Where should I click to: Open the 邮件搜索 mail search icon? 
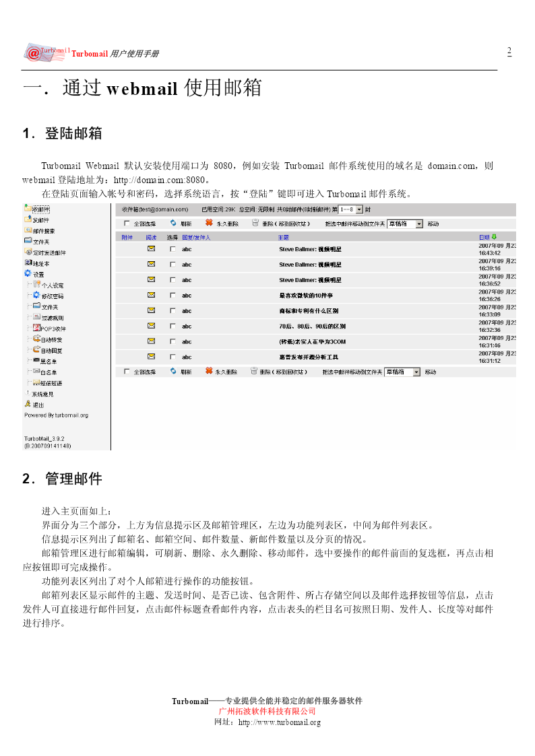[x=28, y=230]
